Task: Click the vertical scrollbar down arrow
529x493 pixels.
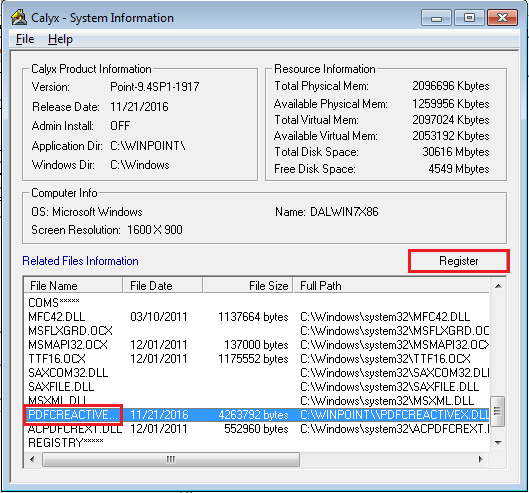Action: click(x=498, y=443)
